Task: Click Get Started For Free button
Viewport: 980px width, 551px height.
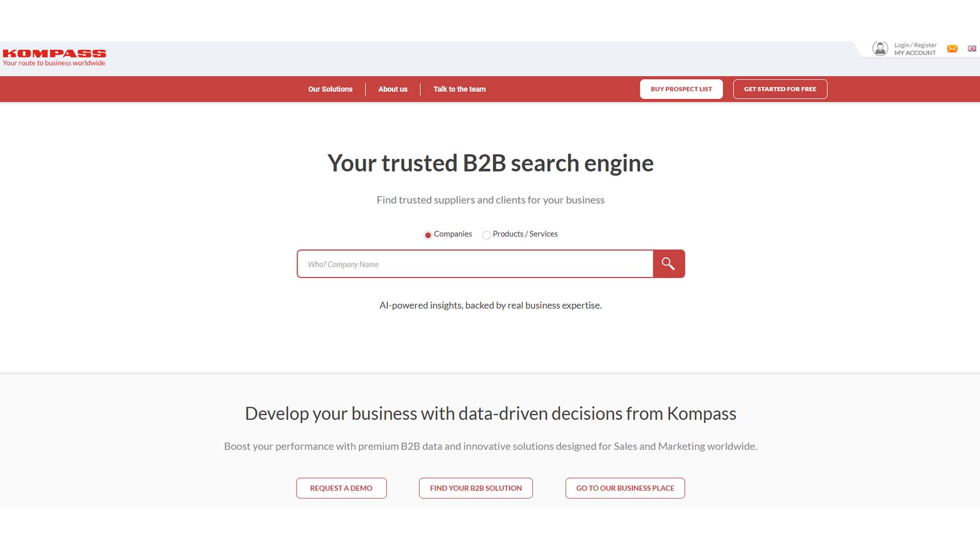Action: [780, 89]
